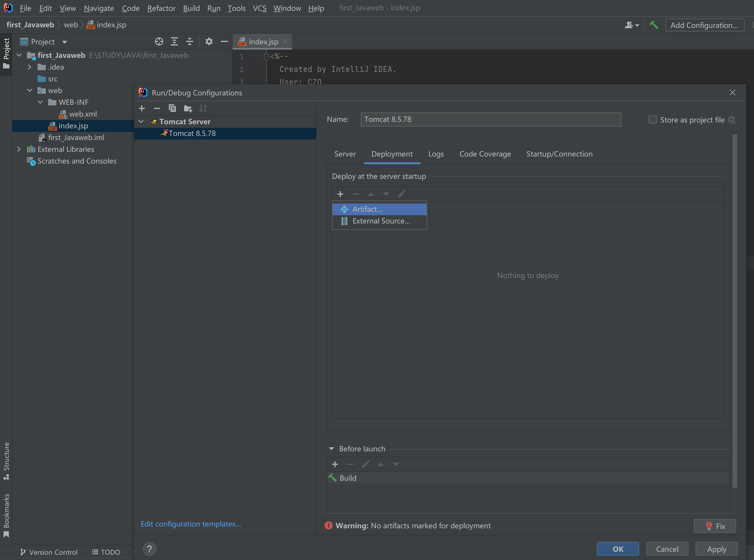The width and height of the screenshot is (754, 560).
Task: Click the deployment add plus icon
Action: coord(340,194)
